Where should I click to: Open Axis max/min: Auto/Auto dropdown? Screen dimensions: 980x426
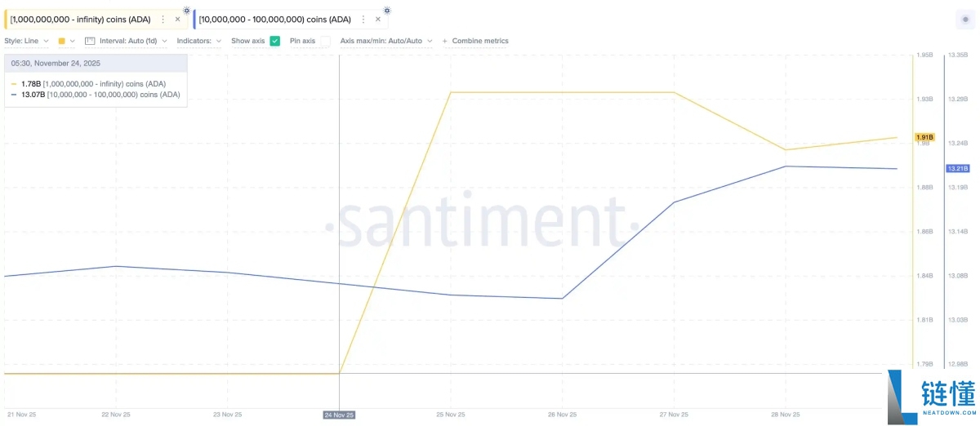pos(385,41)
